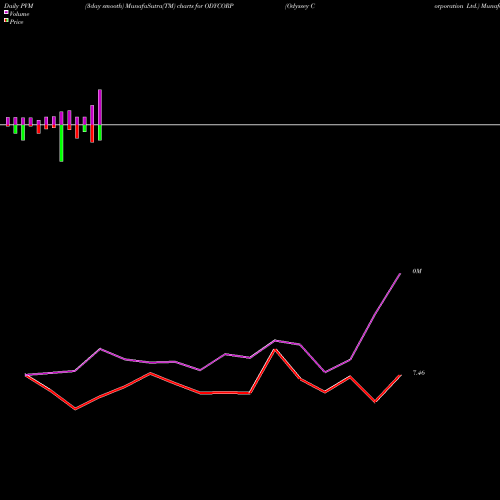
Task: Select the Volume legend label
Action: [19, 14]
